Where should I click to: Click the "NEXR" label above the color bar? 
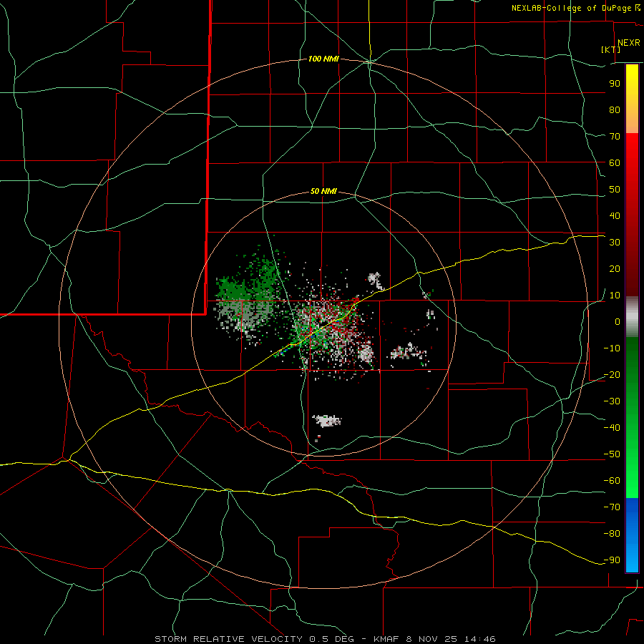point(629,43)
